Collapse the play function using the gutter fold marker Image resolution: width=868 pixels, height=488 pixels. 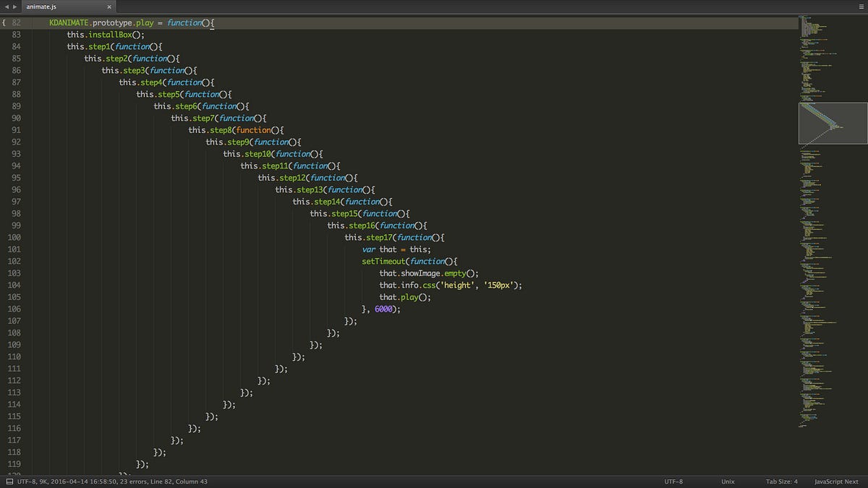(4, 22)
